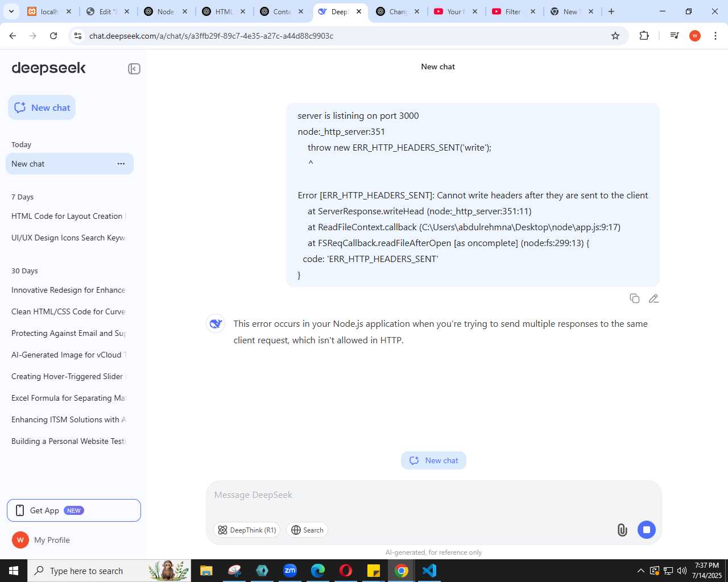Attach a file with paperclip icon

[622, 530]
